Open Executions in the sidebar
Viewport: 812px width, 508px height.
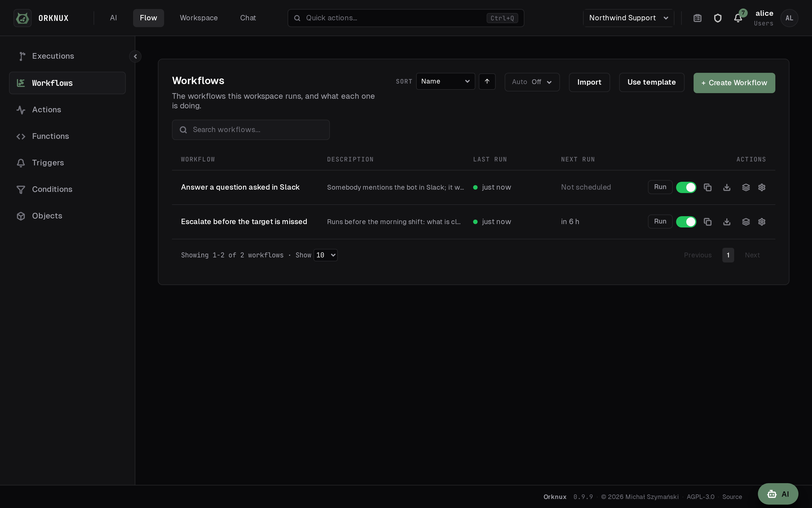point(67,56)
